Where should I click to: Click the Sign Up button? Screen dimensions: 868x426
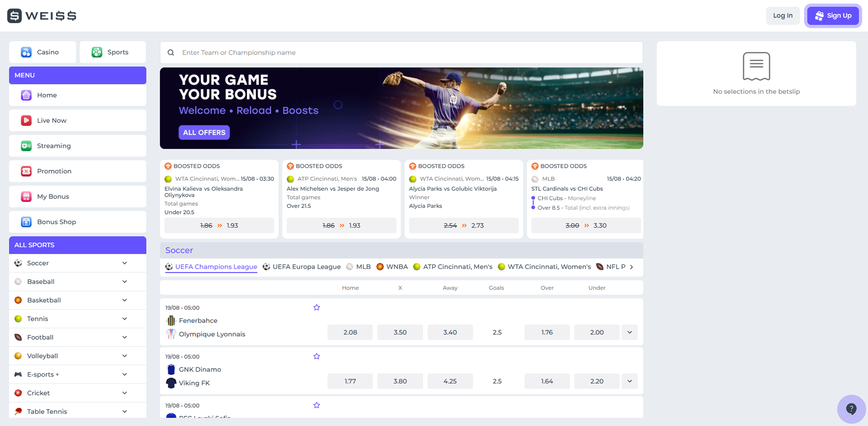pyautogui.click(x=833, y=16)
